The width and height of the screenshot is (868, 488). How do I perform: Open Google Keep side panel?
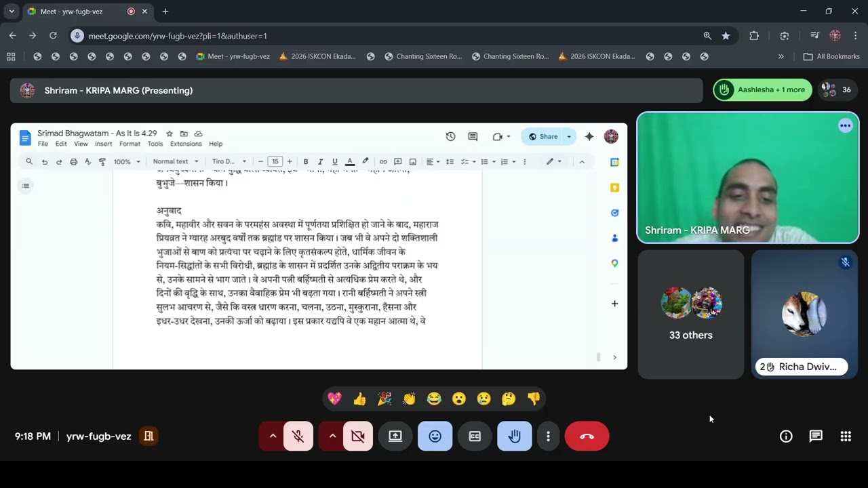click(x=614, y=188)
